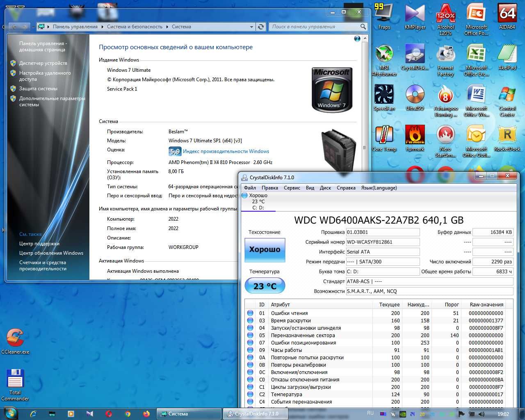Open the CrystalDiskInfo desktop shortcut
The image size is (525, 420).
point(415,57)
